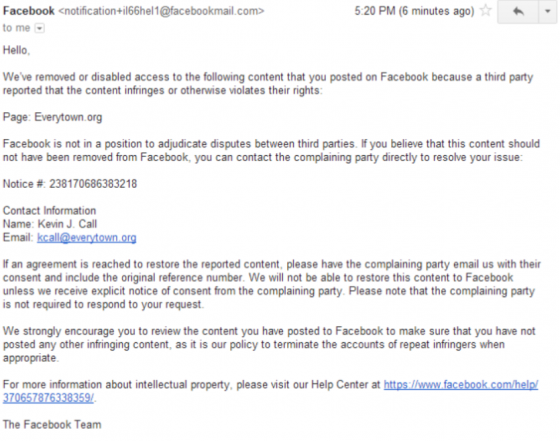Open the facebook.com/help Help Center link
The image size is (560, 441).
coord(461,385)
